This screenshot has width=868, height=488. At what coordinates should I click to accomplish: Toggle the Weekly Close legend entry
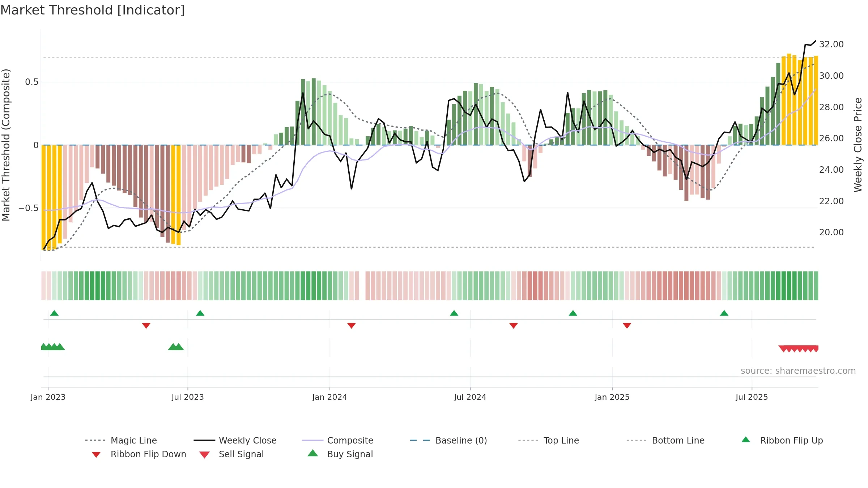coord(235,440)
